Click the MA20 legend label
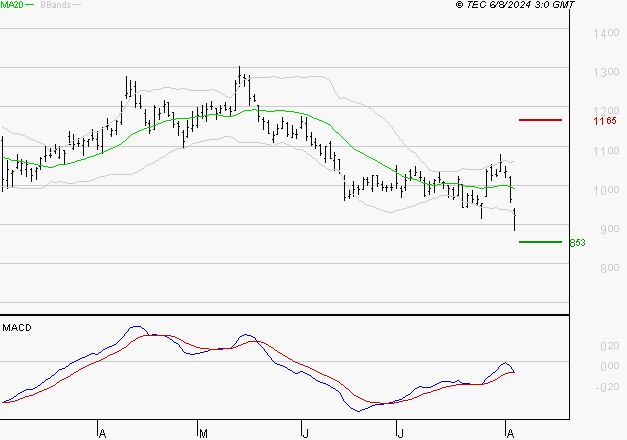627x440 pixels. (12, 5)
